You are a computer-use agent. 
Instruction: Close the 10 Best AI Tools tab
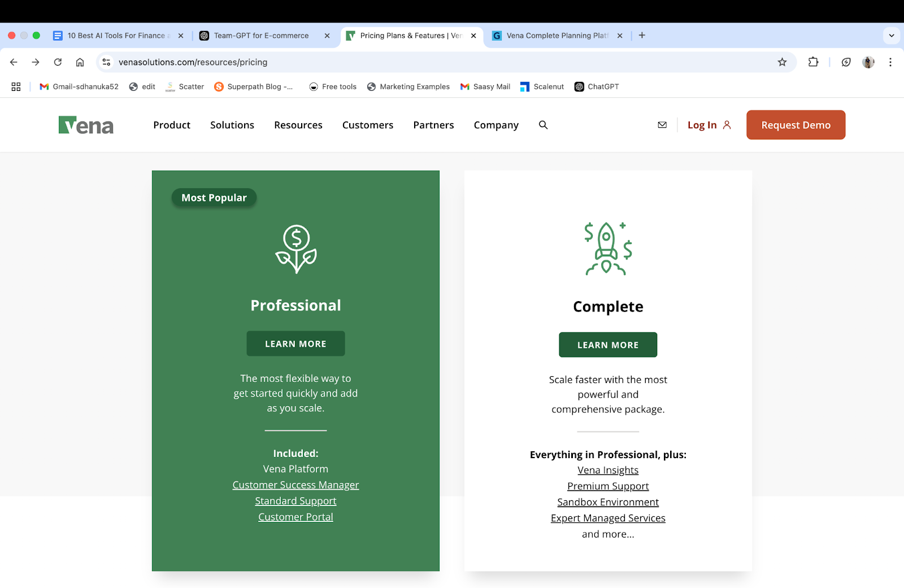pos(181,36)
